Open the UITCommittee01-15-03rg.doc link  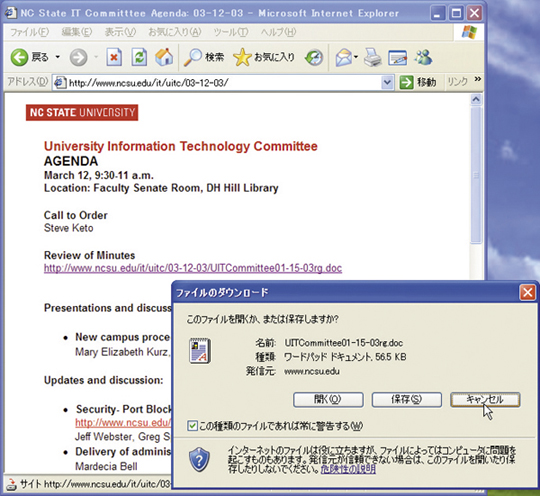click(x=193, y=268)
